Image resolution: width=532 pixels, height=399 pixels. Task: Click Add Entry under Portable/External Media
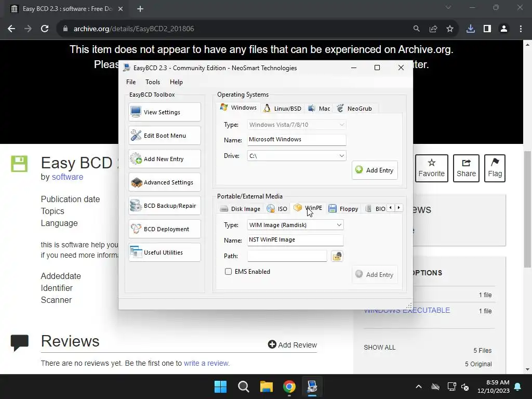(x=375, y=274)
